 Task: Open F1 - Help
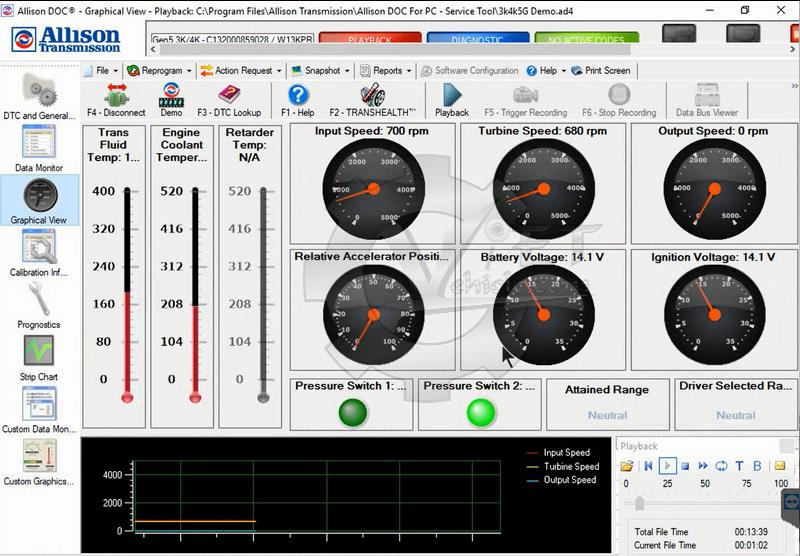click(x=298, y=100)
